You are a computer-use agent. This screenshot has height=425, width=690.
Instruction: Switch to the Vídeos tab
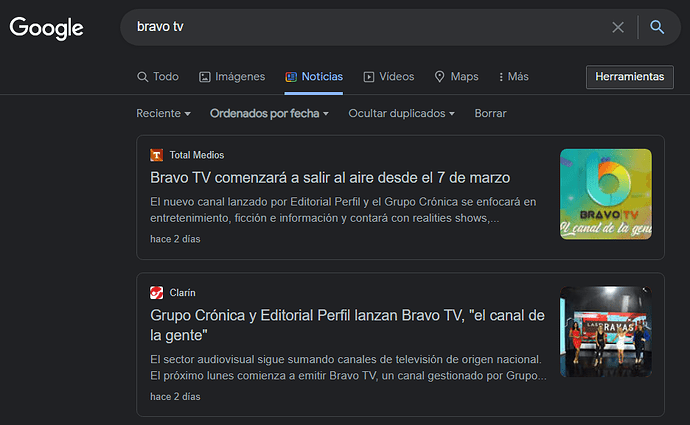point(389,77)
